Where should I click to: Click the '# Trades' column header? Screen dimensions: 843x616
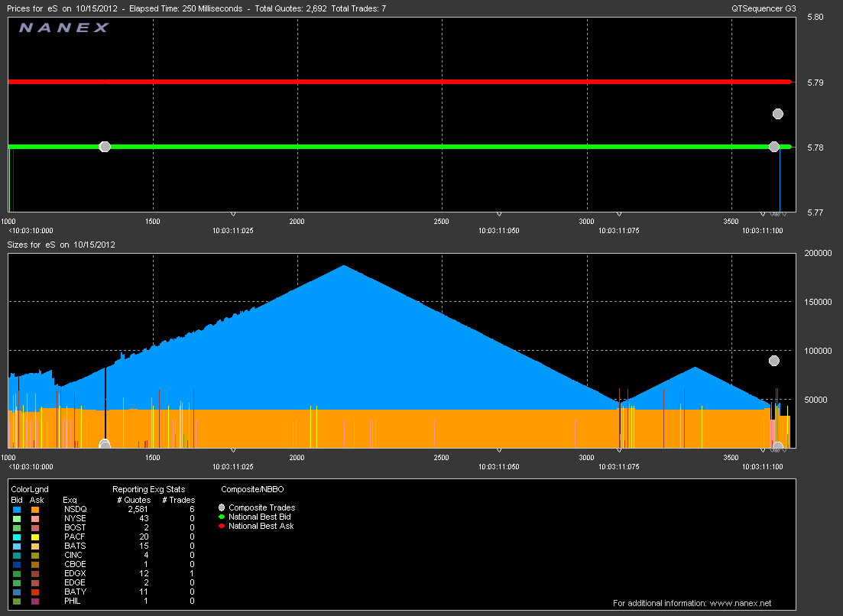point(179,500)
